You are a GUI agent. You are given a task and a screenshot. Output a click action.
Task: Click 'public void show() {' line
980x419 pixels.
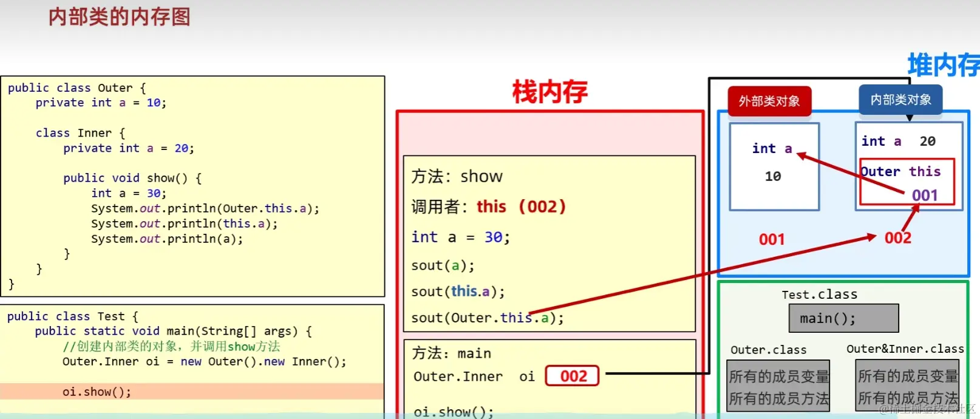tap(132, 178)
